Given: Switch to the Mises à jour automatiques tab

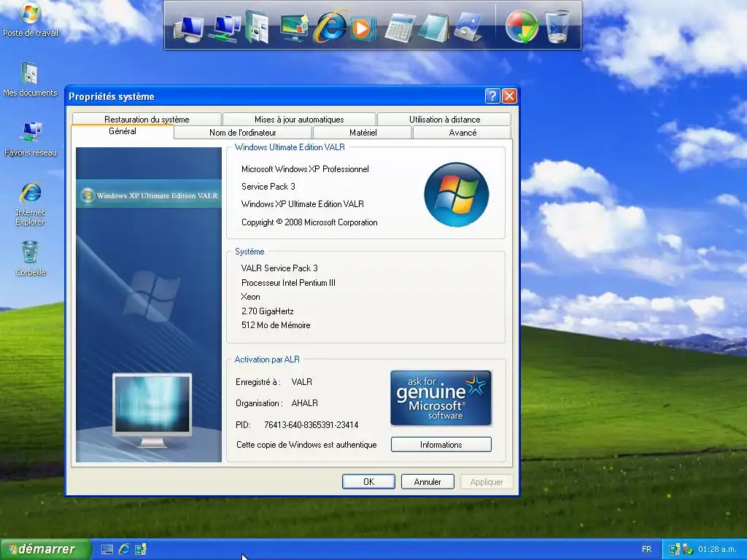Looking at the screenshot, I should click(x=299, y=119).
